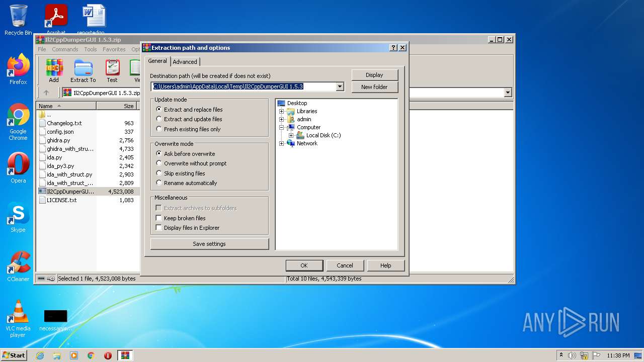Select Fresh existing files only option
Viewport: 644px width, 362px height.
click(188, 129)
